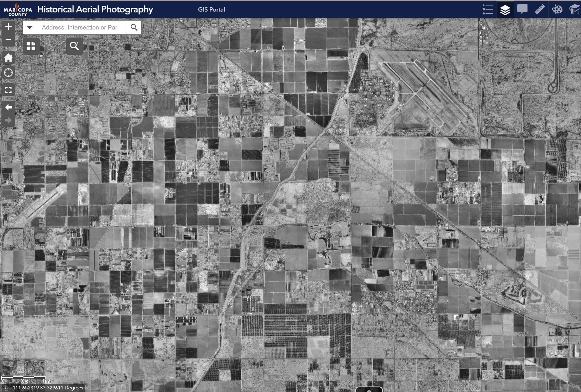
Task: Open the GIS Portal link
Action: pyautogui.click(x=211, y=10)
